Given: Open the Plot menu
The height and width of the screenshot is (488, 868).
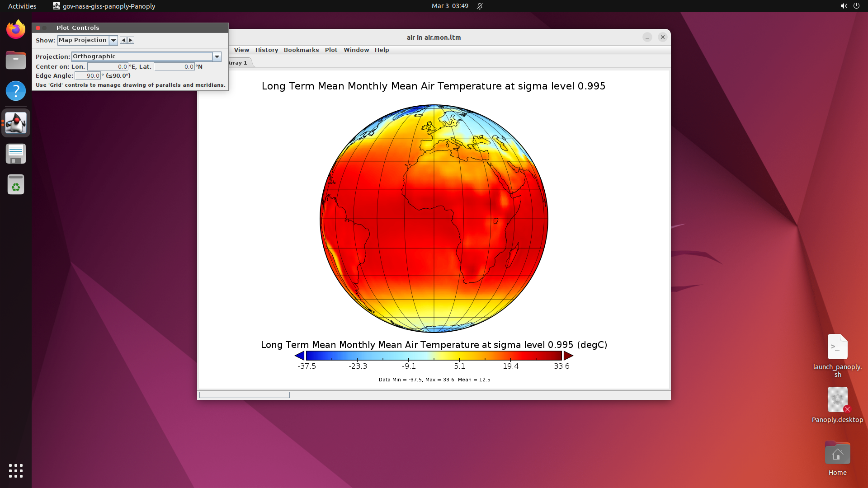Looking at the screenshot, I should point(331,50).
